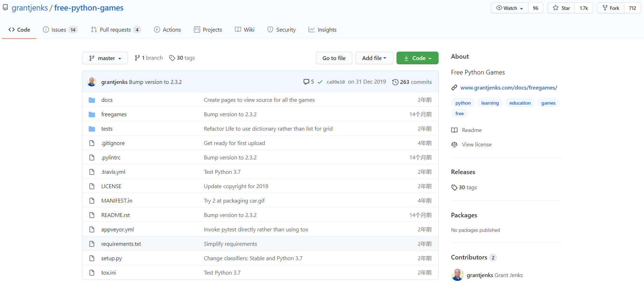The height and width of the screenshot is (283, 644).
Task: Click the branch icon beside 1 branch
Action: coord(137,58)
